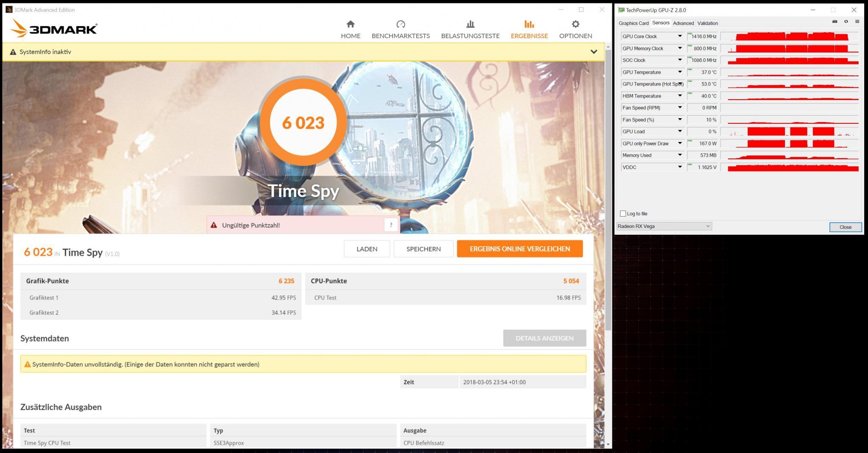The height and width of the screenshot is (453, 868).
Task: Open the VDDC sensor dropdown
Action: point(680,167)
